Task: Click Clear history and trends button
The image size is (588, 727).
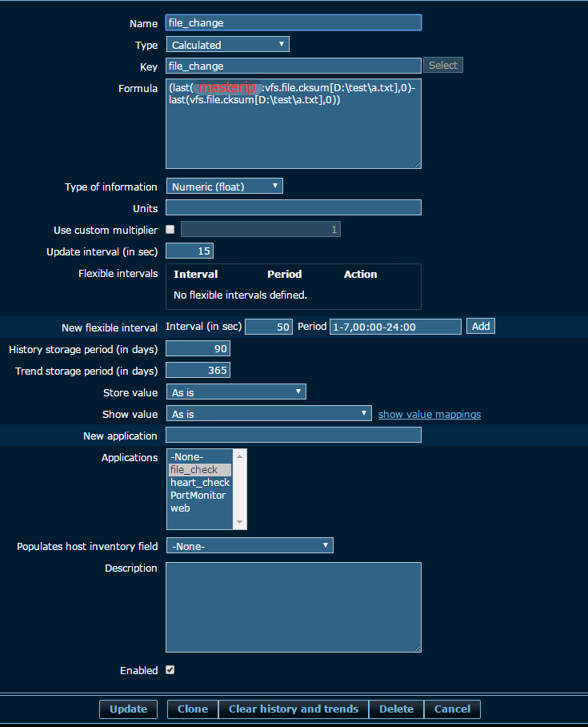Action: pos(294,709)
